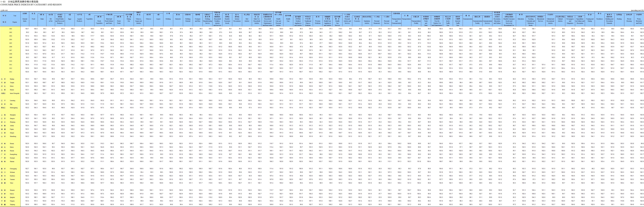Select the 'Fresh Fruits' column header
The width and height of the screenshot is (644, 207).
119,22
